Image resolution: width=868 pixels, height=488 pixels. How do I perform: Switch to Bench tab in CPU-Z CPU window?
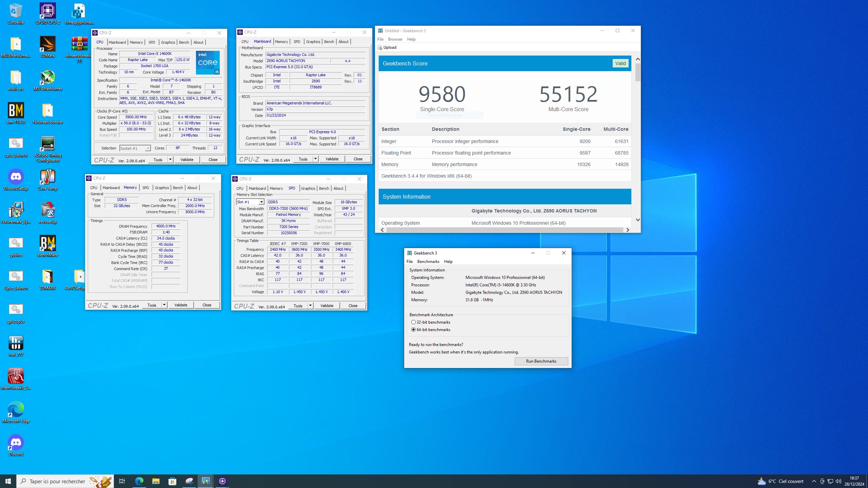[184, 42]
